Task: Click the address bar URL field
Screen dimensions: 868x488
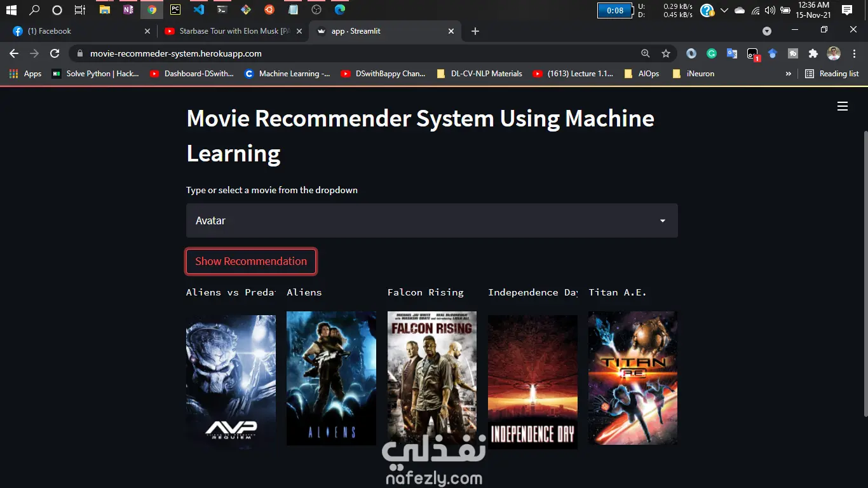Action: pyautogui.click(x=356, y=53)
